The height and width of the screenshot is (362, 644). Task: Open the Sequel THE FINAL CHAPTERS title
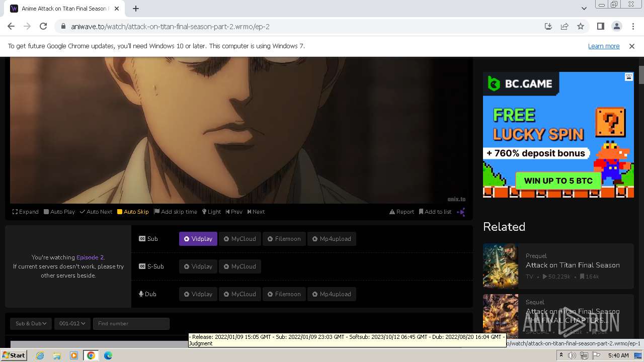click(x=573, y=316)
